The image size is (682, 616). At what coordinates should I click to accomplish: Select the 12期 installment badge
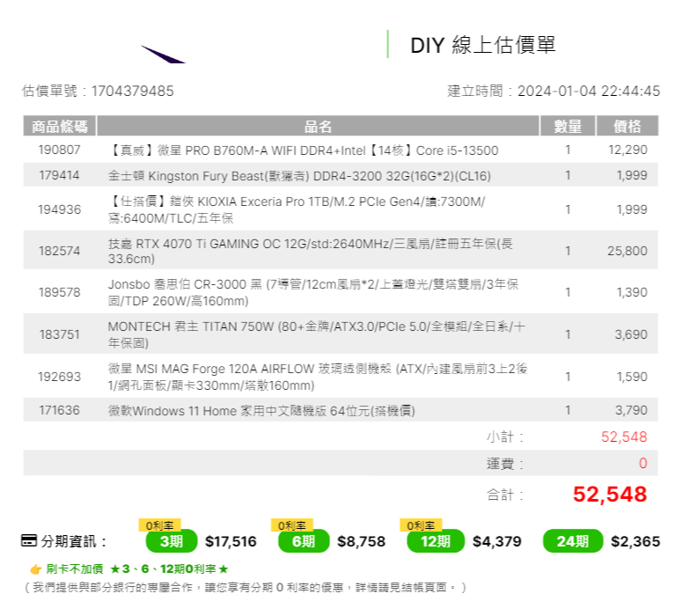(436, 541)
